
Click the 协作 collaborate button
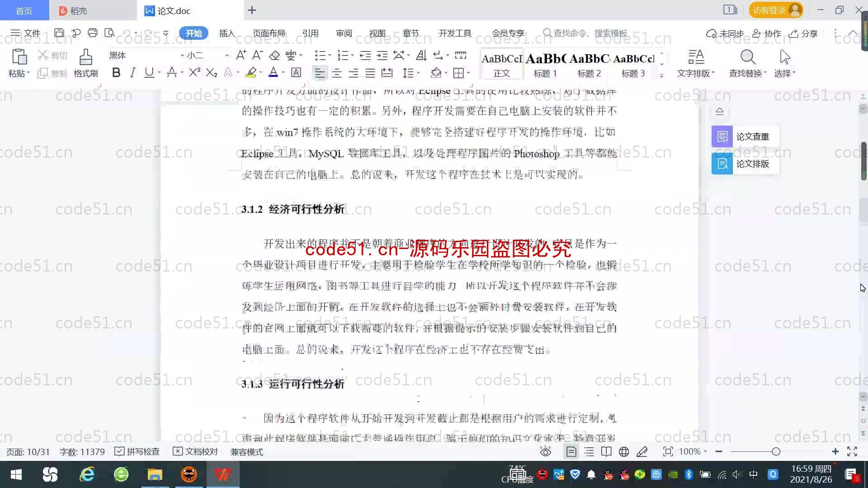point(767,33)
